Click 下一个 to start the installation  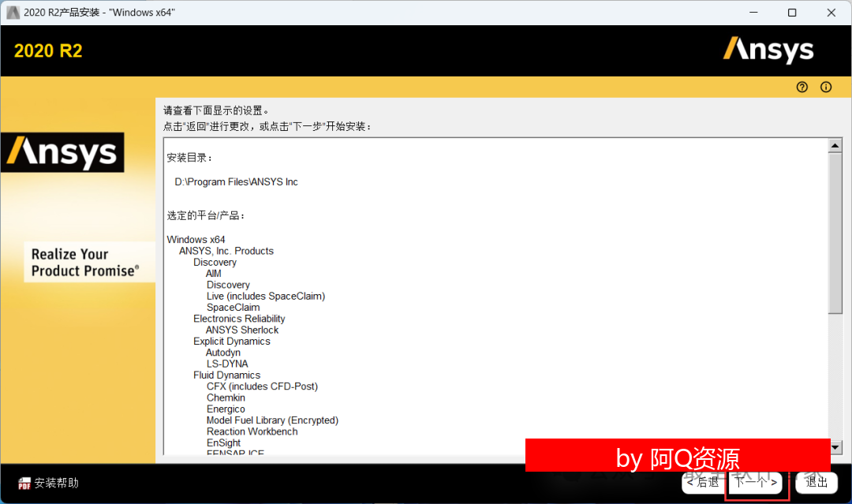757,482
